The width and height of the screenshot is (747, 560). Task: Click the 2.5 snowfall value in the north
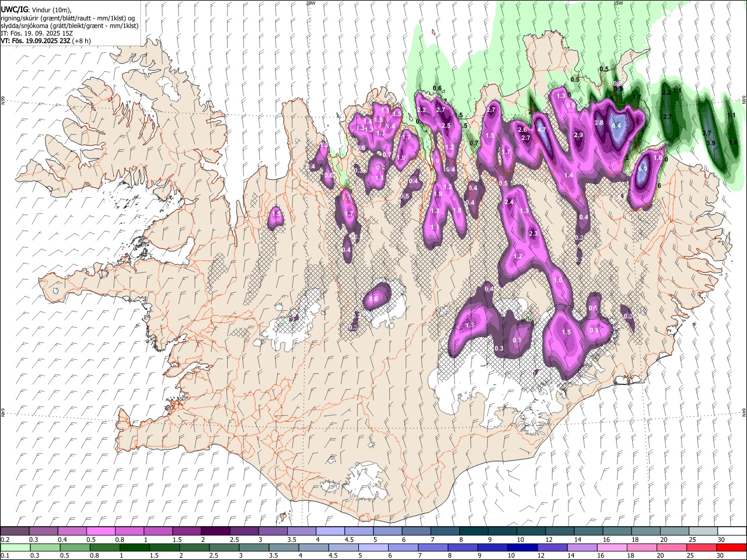point(446,125)
